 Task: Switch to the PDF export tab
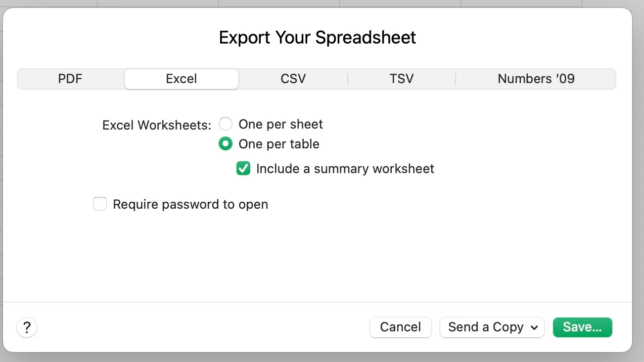tap(70, 79)
